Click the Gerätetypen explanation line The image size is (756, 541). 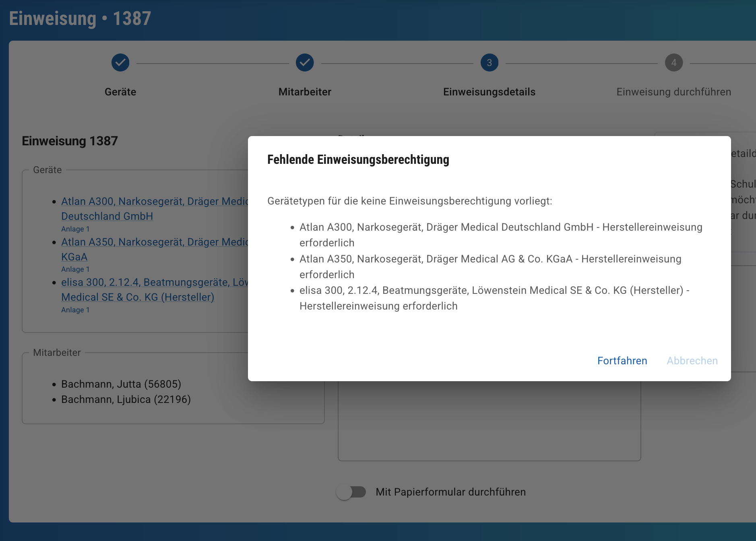click(410, 201)
